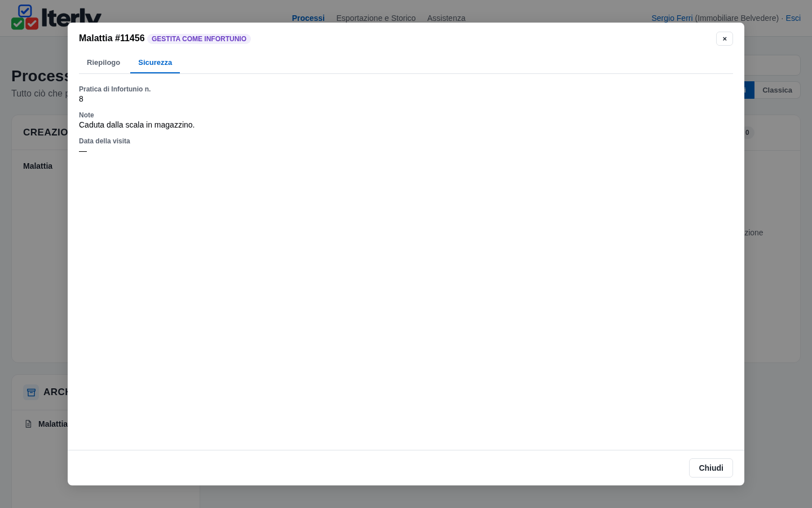The width and height of the screenshot is (812, 508).
Task: Click the archive box icon
Action: click(x=31, y=392)
